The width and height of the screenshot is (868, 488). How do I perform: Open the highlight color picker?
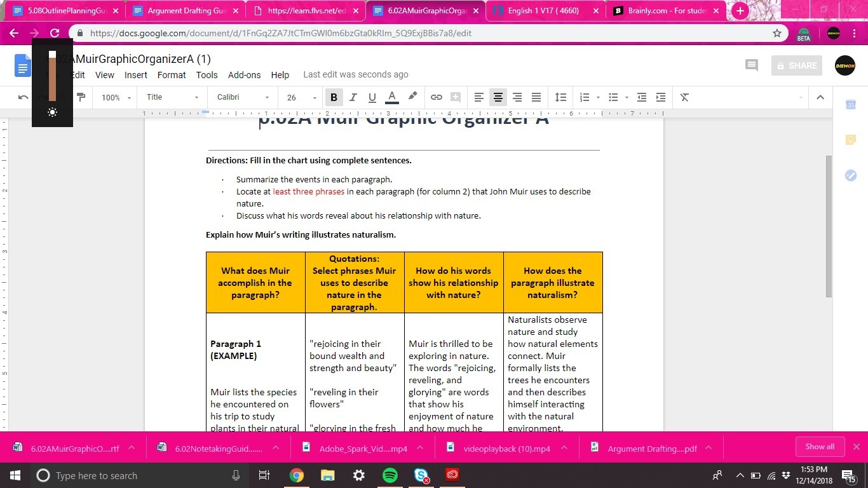coord(412,97)
